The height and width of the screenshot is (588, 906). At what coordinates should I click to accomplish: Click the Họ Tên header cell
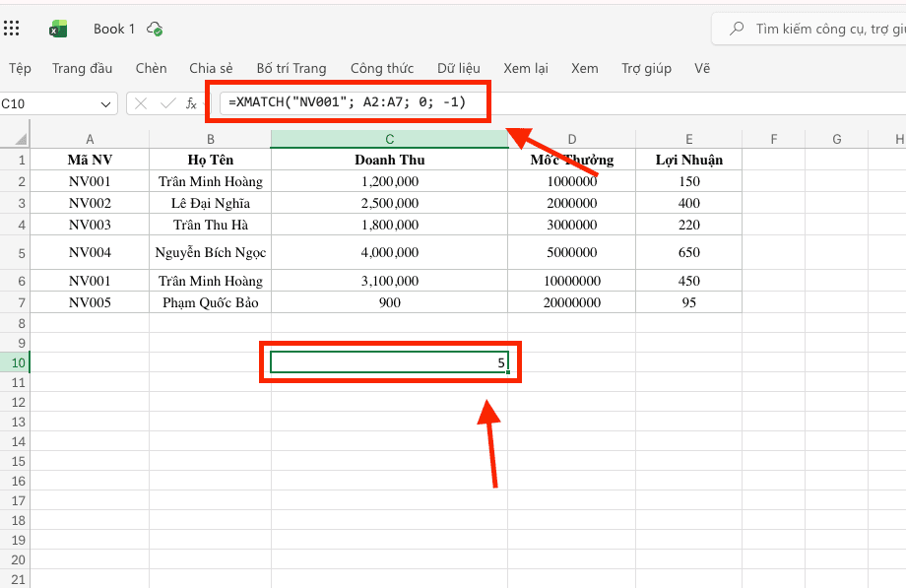click(x=211, y=160)
